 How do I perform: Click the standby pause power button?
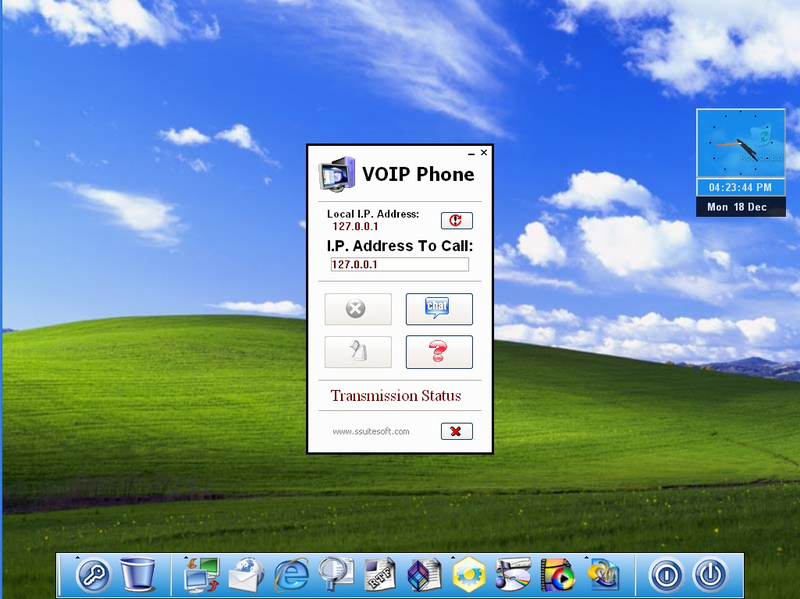coord(666,575)
